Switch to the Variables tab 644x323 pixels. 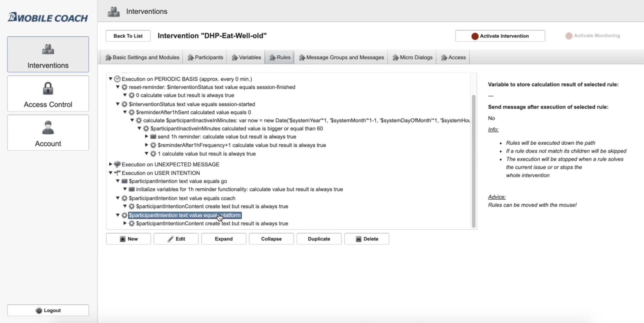click(246, 57)
